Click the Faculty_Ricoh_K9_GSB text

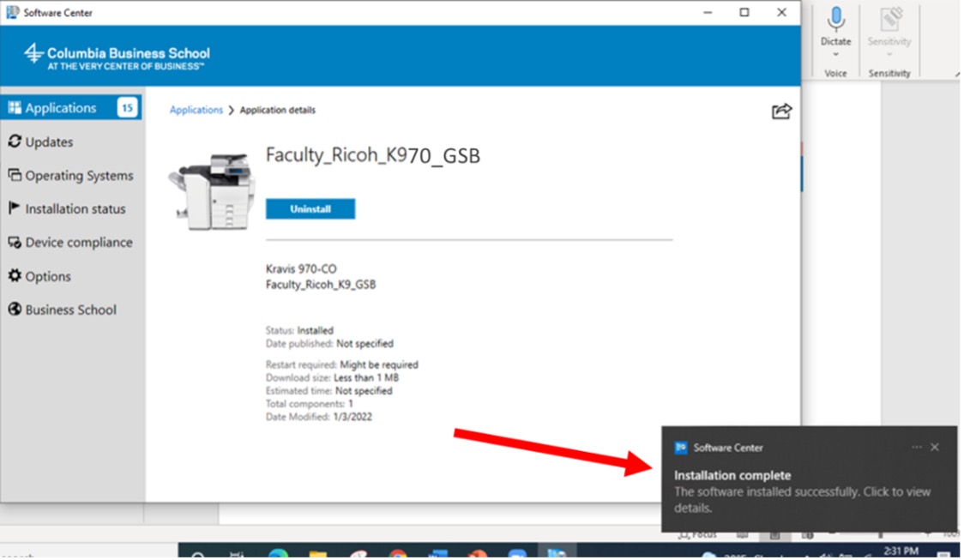click(x=320, y=285)
